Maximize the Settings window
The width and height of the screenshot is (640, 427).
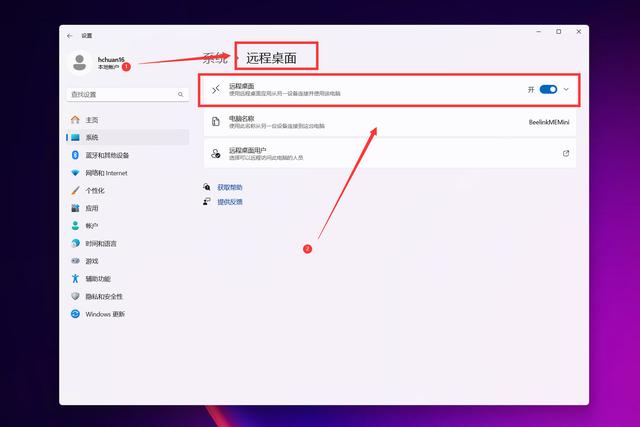558,31
